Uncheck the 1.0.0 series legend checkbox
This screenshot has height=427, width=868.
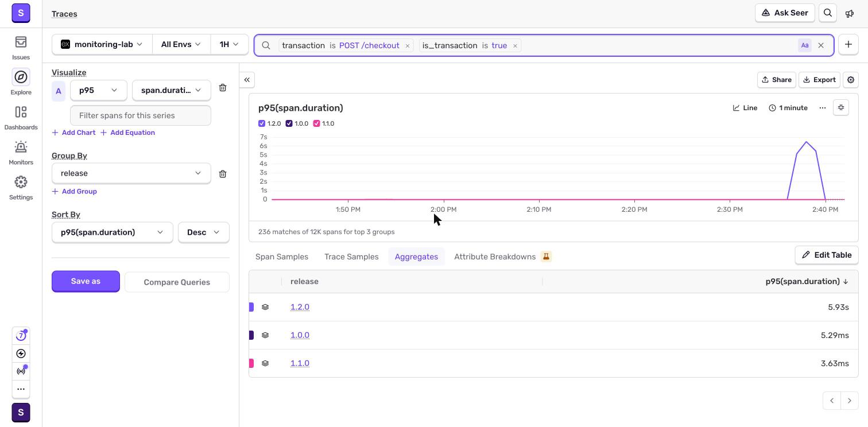(x=289, y=123)
